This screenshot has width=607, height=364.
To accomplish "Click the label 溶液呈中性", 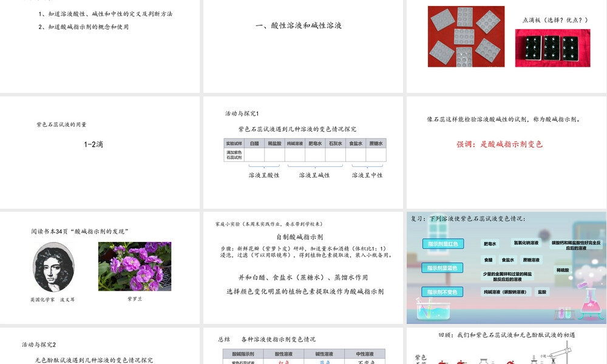I will [x=367, y=175].
